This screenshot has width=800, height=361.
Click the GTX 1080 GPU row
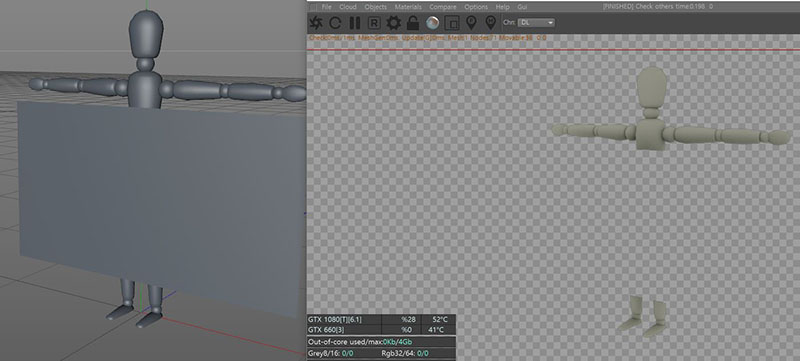381,319
